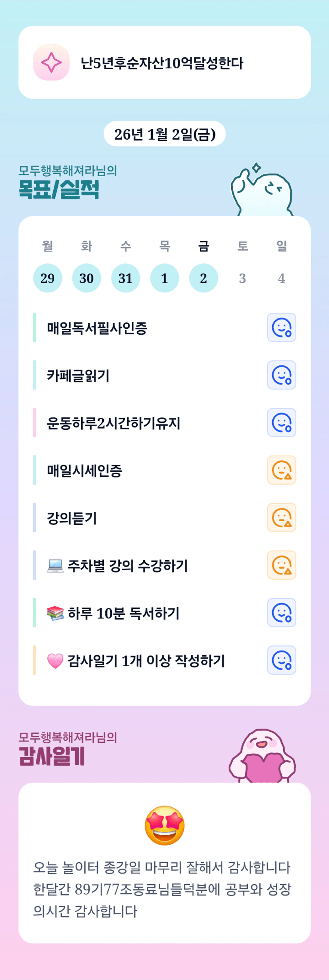Click the orange status icon for 주차별 강의 수강하기
The height and width of the screenshot is (980, 329).
coord(281,565)
